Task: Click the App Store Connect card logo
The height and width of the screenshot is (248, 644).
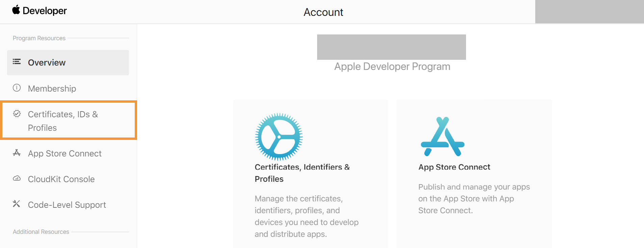Action: 443,137
